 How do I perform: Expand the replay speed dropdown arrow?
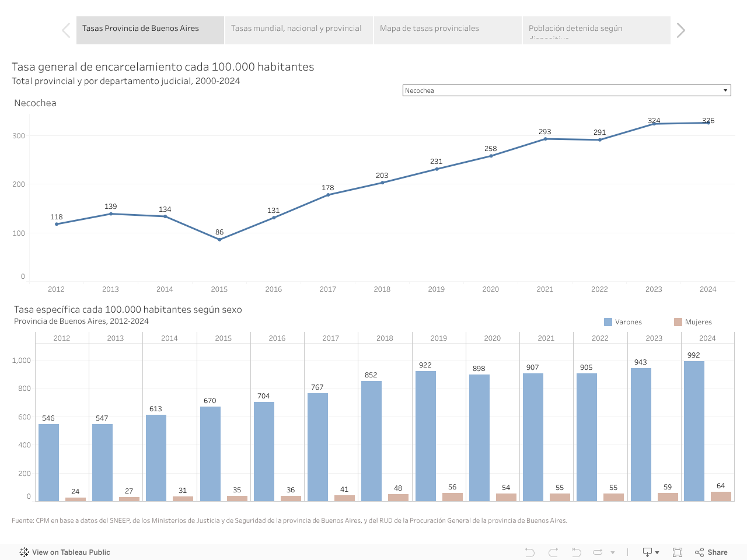pyautogui.click(x=613, y=552)
